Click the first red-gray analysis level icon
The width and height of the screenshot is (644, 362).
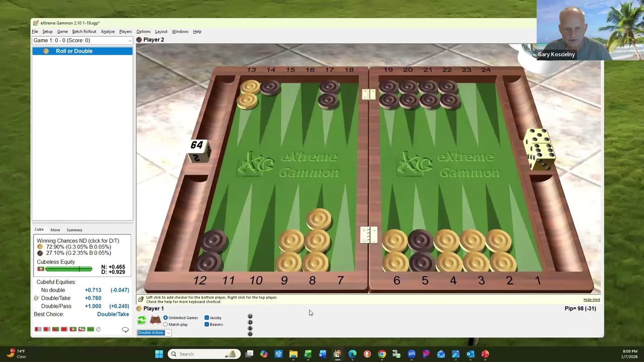[38, 329]
